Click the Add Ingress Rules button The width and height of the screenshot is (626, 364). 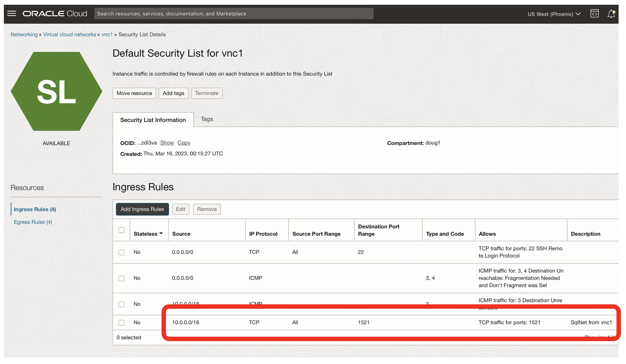click(142, 209)
